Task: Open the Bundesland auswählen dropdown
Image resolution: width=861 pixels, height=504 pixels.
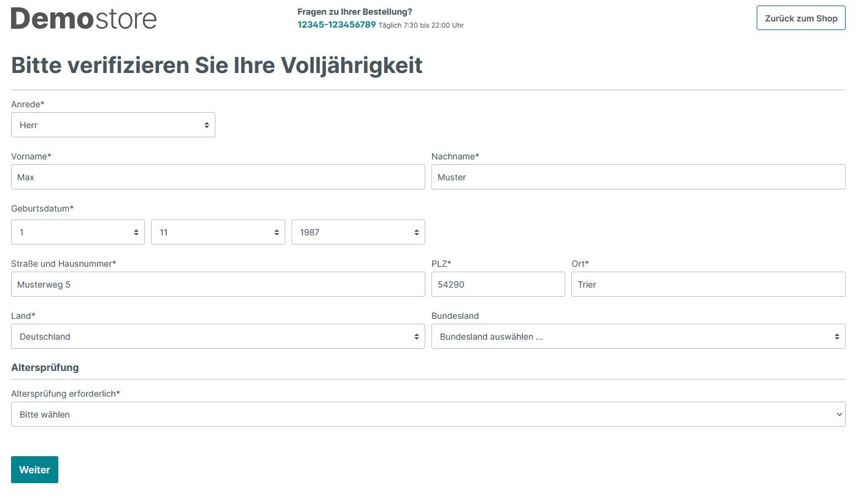Action: pos(638,336)
